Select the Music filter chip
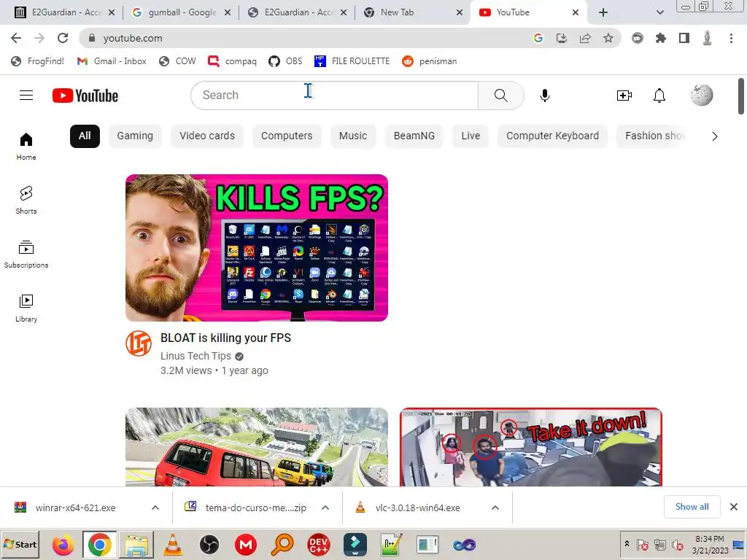The height and width of the screenshot is (560, 747). [353, 136]
